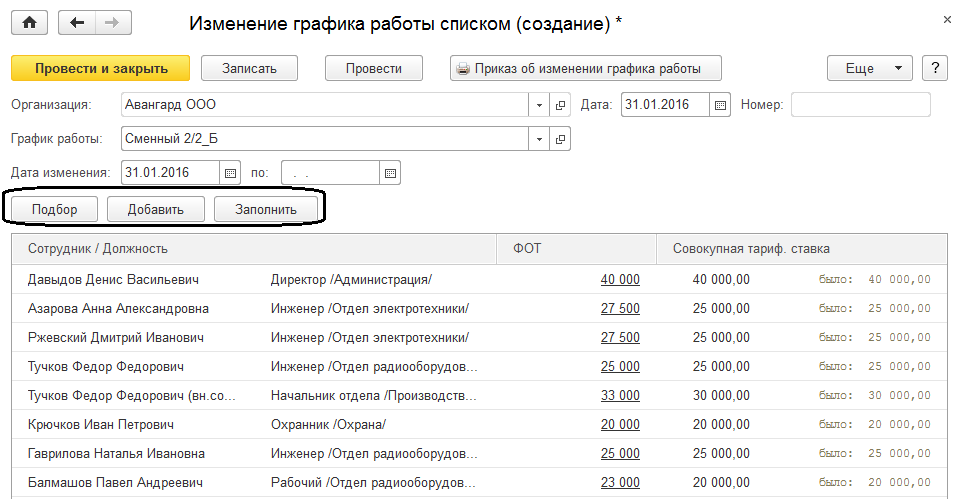This screenshot has width=965, height=499.
Task: Focus the Организация input field
Action: pos(325,105)
